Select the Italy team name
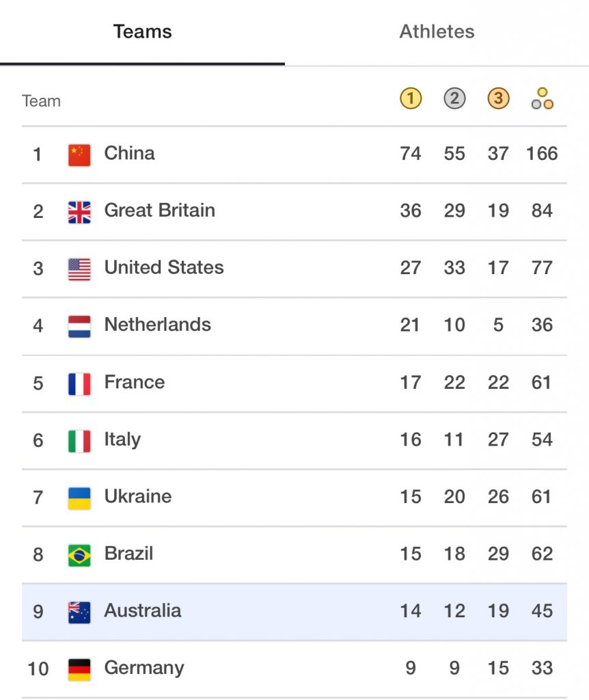 coord(122,440)
